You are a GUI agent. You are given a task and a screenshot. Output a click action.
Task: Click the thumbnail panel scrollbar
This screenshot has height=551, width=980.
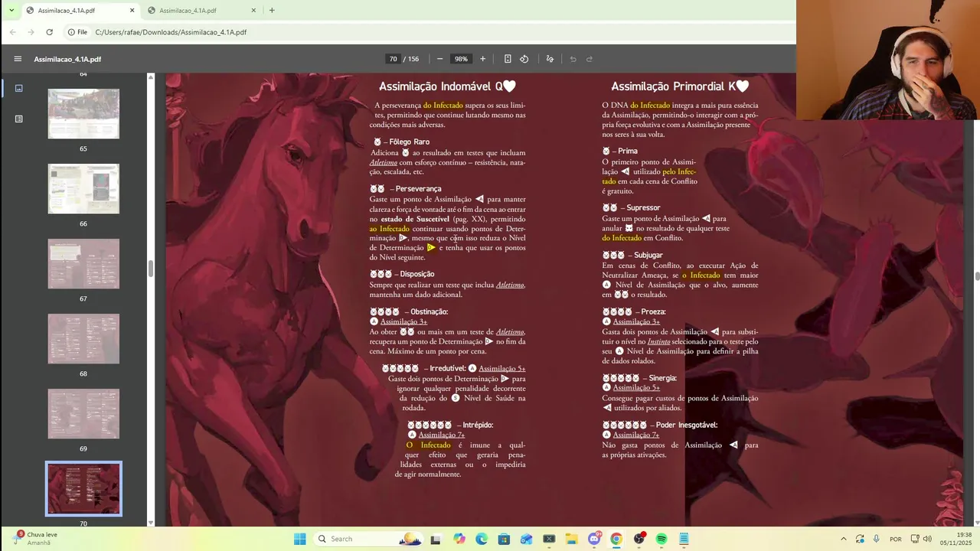(151, 268)
